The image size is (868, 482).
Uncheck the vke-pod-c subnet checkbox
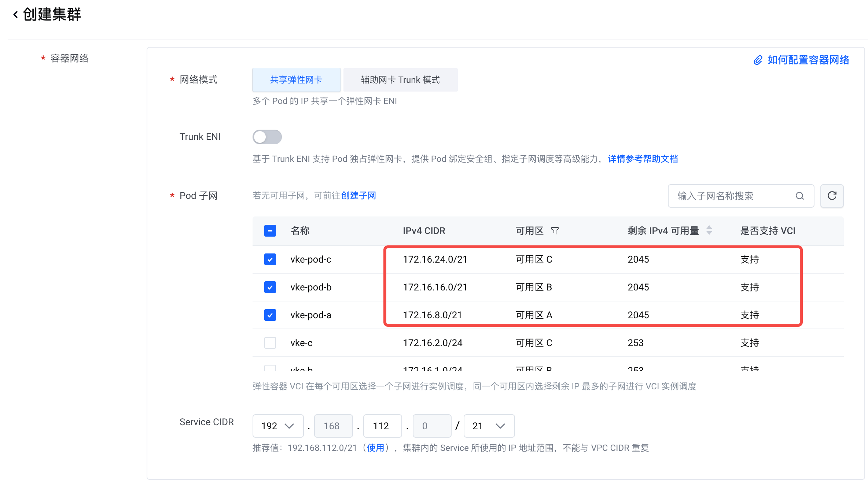click(270, 259)
